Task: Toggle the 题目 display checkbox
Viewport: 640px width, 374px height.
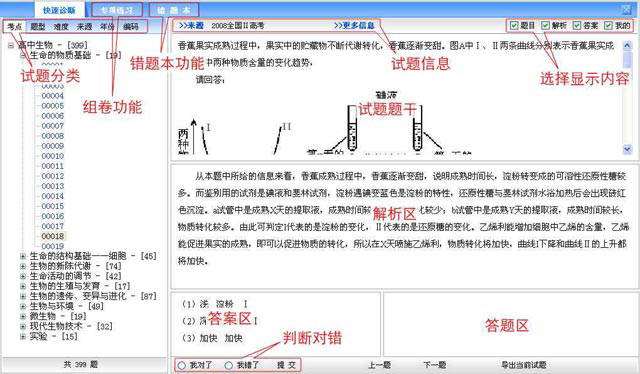Action: [514, 25]
